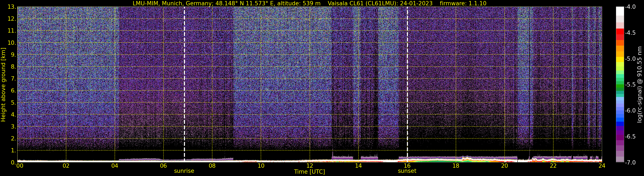This screenshot has height=176, width=644.
Task: Click the '16' tick label on time axis
Action: 407,166
